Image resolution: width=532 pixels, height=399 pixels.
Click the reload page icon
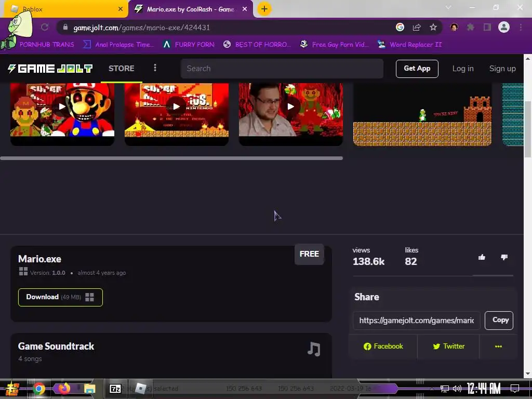point(45,27)
